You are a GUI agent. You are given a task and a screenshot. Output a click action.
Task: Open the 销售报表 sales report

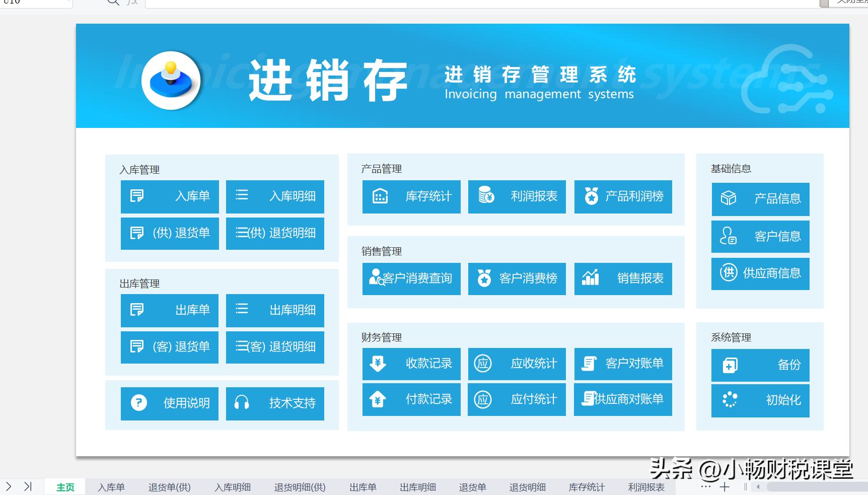[623, 279]
